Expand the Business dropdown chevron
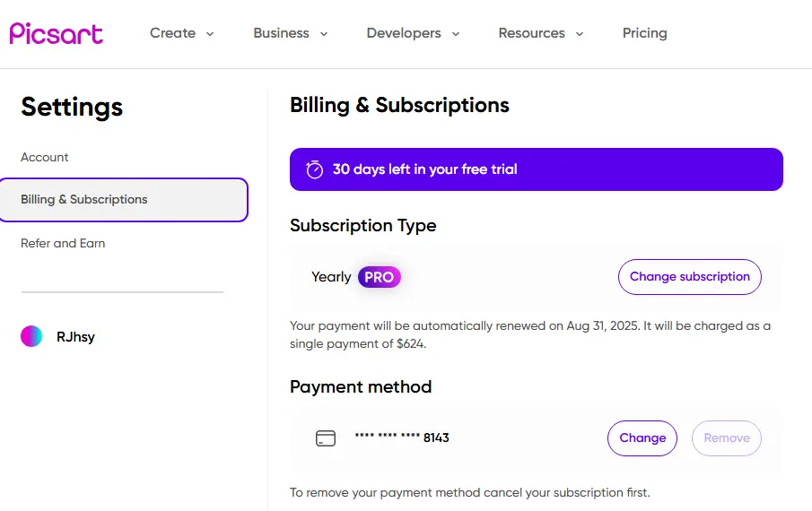Screen dimensions: 812x511 (324, 34)
